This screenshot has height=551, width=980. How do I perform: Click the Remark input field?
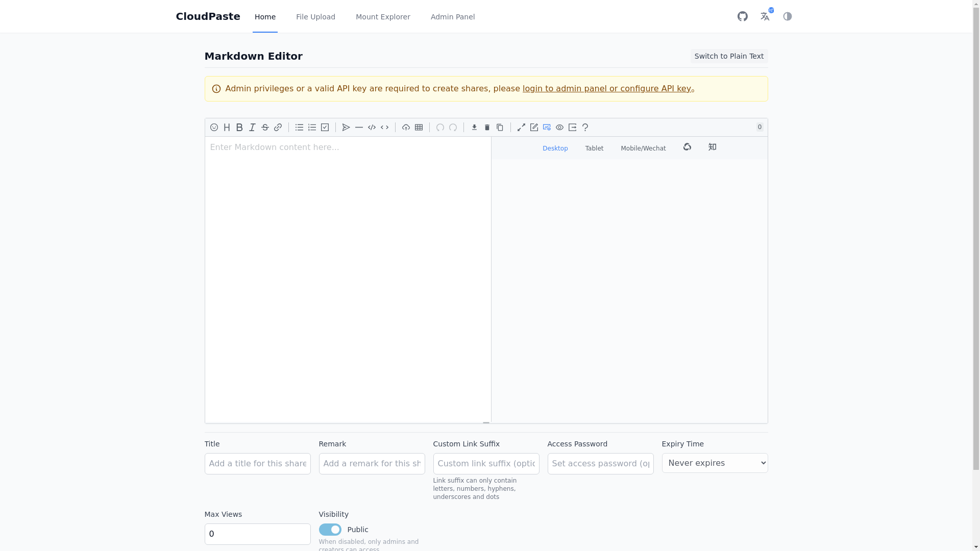[372, 464]
